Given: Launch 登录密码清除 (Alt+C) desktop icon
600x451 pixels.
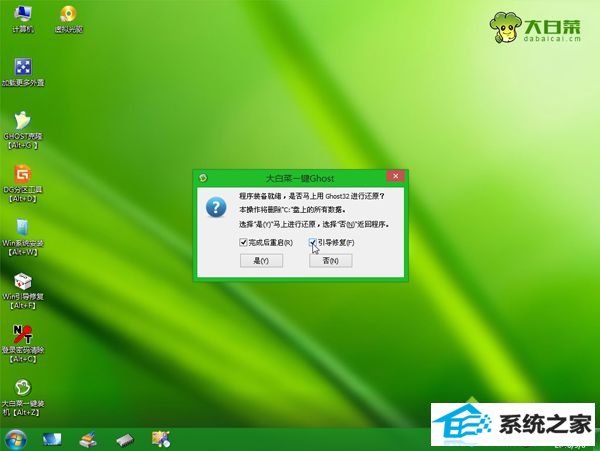Looking at the screenshot, I should click(x=23, y=344).
